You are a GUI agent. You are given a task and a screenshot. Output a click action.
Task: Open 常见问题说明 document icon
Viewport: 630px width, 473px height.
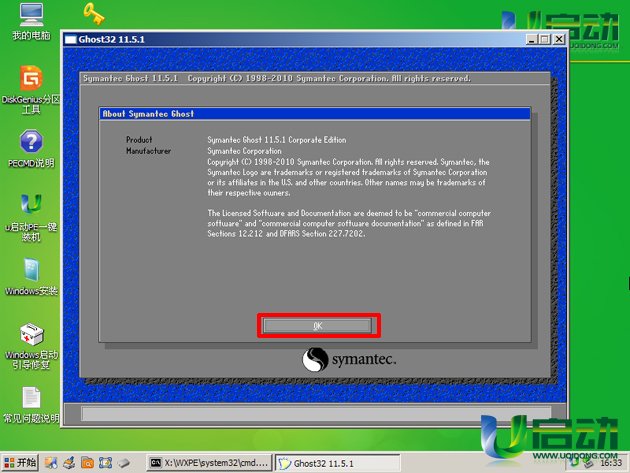point(31,405)
